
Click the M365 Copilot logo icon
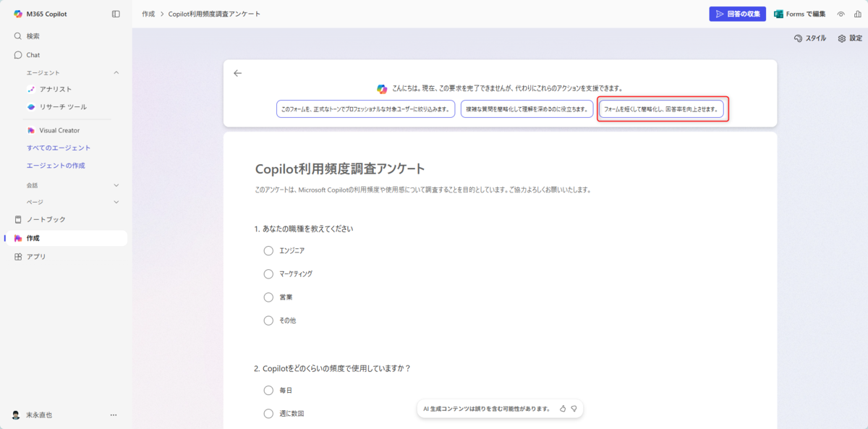pos(18,14)
